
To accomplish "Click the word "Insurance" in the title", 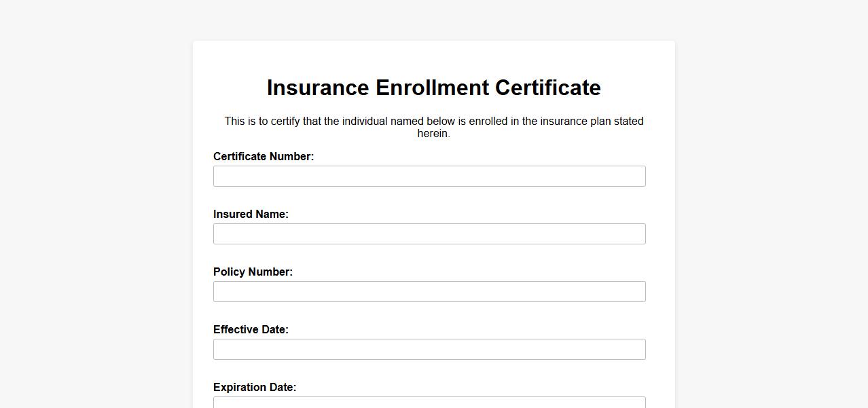I will click(x=318, y=88).
